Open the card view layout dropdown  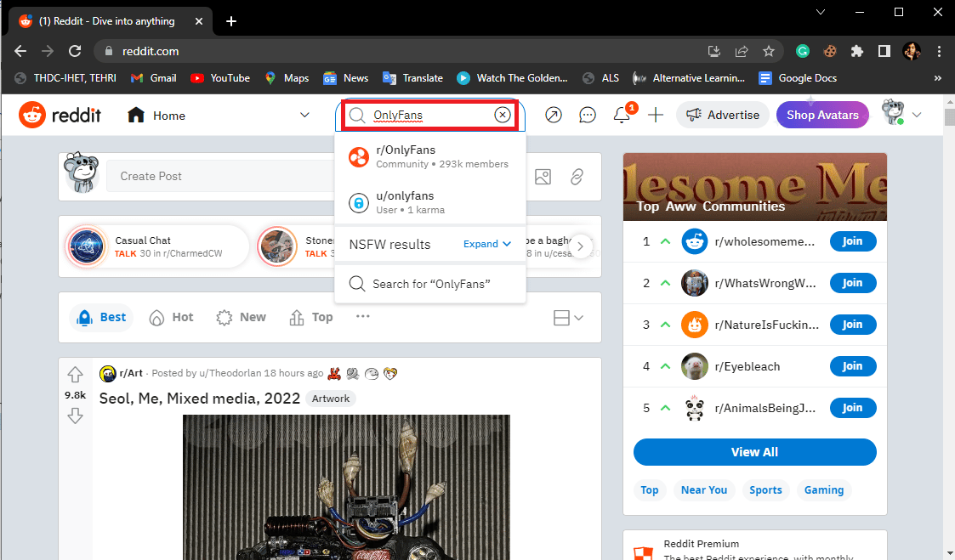568,316
